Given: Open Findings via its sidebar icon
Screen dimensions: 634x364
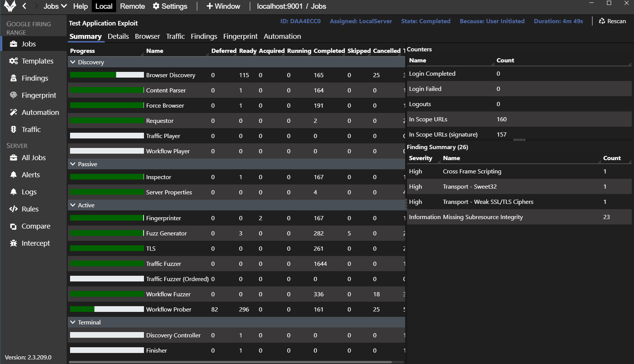Looking at the screenshot, I should [x=14, y=78].
